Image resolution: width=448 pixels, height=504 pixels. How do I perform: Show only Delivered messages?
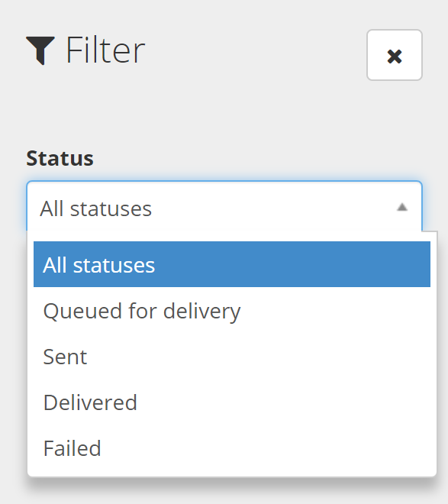232,402
